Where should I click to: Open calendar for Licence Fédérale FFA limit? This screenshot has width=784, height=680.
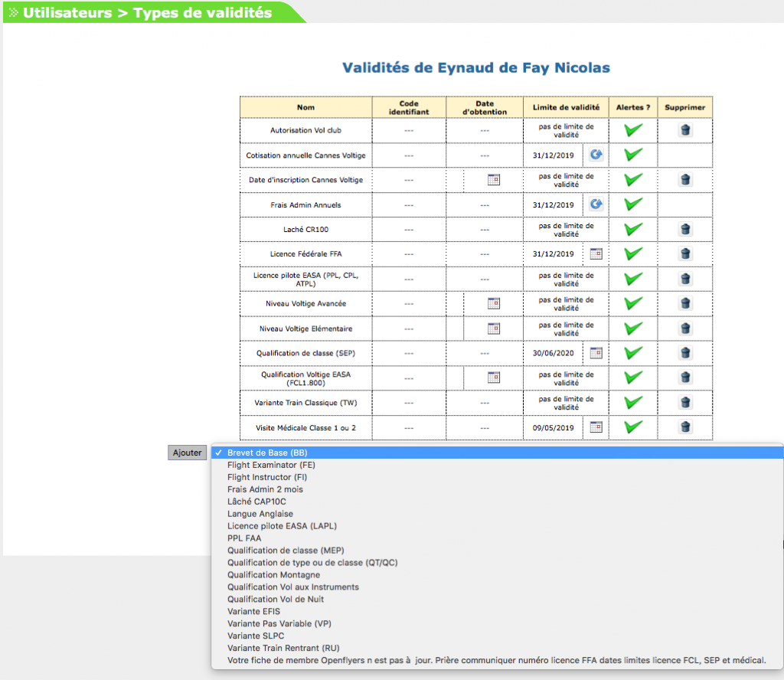(x=596, y=253)
